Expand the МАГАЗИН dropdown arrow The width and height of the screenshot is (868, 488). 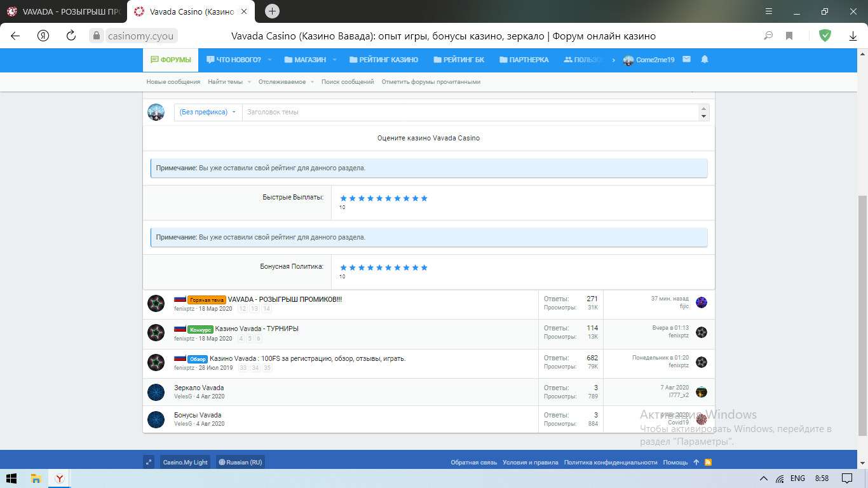pos(335,60)
